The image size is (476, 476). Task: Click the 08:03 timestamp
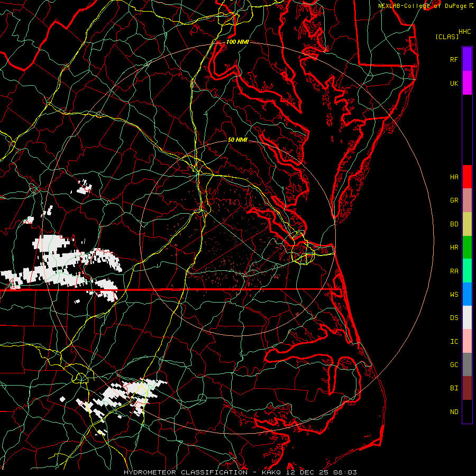345,472
